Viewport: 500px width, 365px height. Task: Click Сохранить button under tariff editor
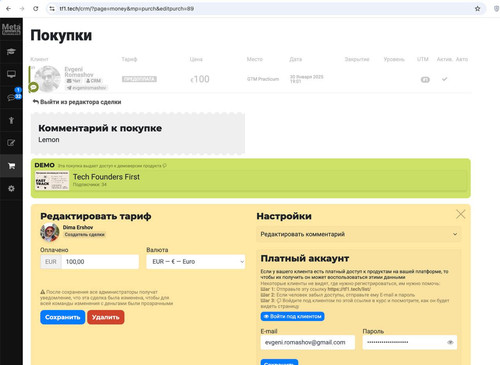click(x=63, y=317)
